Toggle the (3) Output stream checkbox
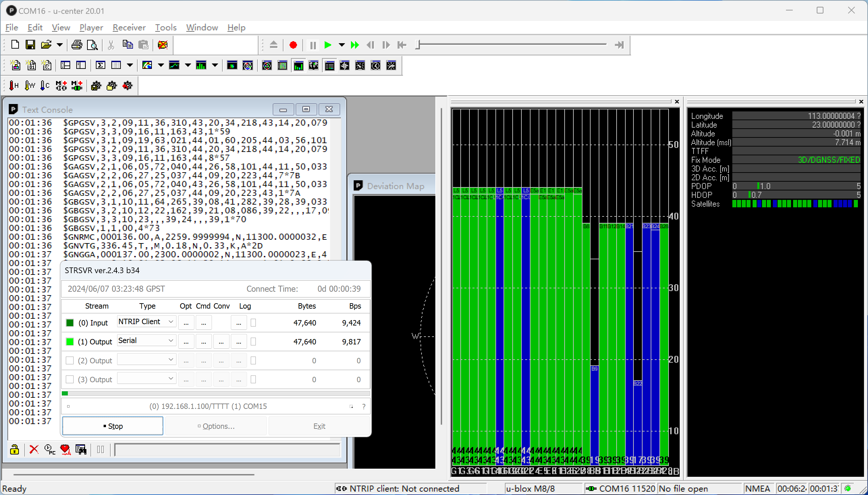Viewport: 868px width, 495px height. 70,380
